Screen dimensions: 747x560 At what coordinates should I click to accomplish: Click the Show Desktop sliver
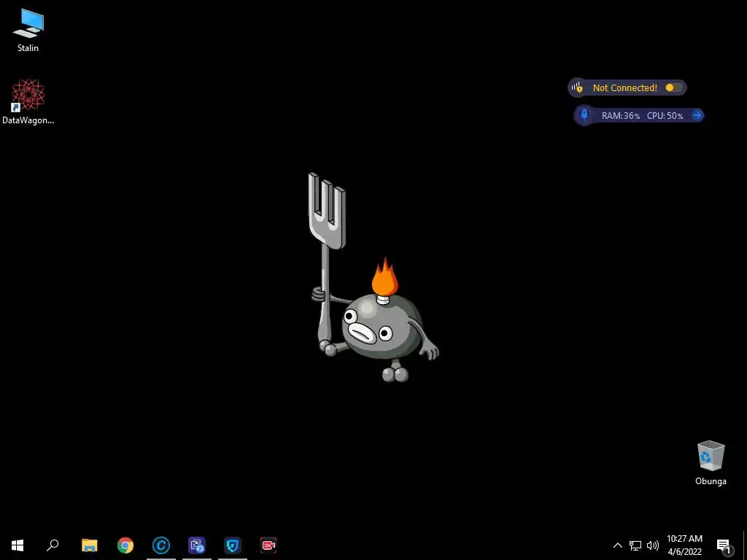coord(745,545)
